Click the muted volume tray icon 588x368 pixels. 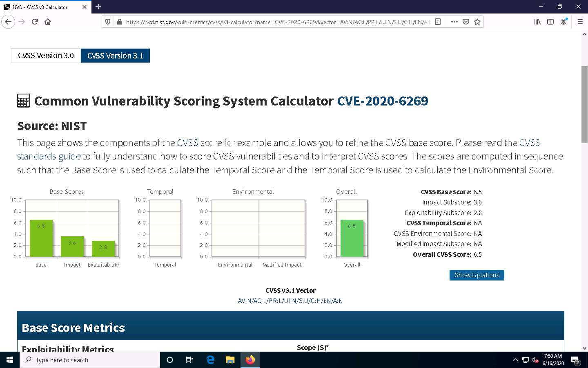pyautogui.click(x=535, y=360)
